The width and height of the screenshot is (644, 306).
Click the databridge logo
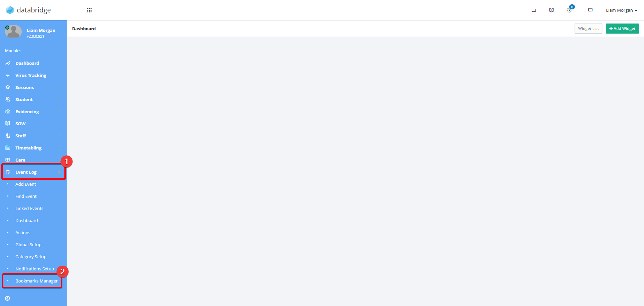coord(28,10)
